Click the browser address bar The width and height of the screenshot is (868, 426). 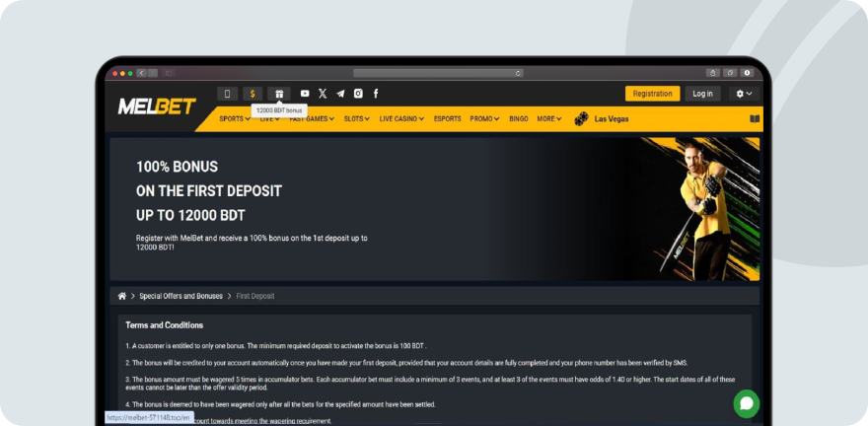pos(438,73)
